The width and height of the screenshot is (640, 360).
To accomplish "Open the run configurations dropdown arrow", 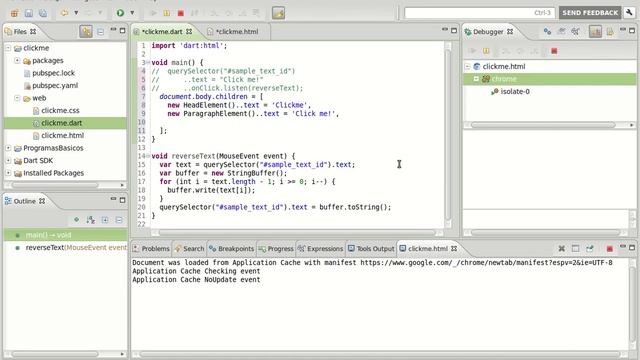I will point(132,13).
